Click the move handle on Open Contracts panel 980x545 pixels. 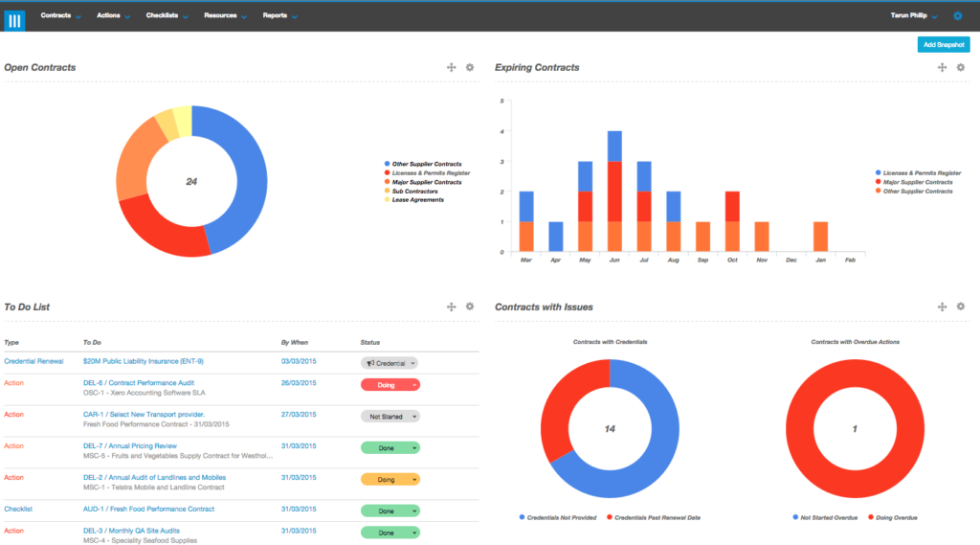tap(451, 67)
